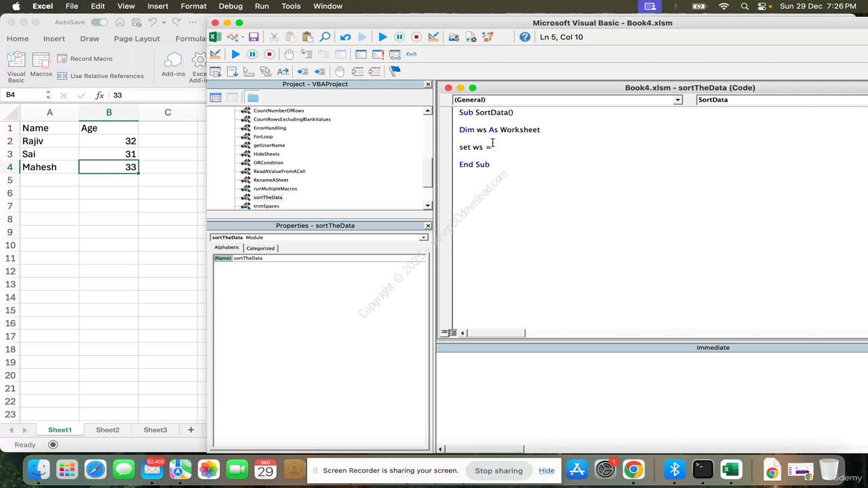Open Properties Window from the toolbar icon
This screenshot has height=488, width=868.
coord(471,37)
